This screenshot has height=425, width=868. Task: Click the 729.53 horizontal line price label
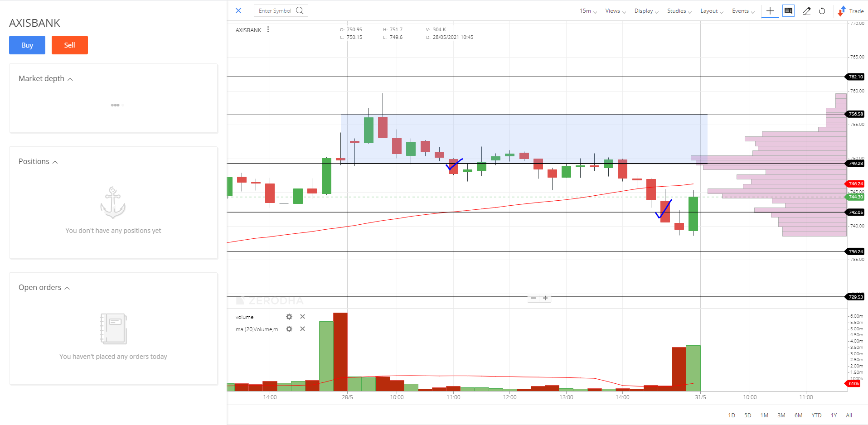(x=855, y=297)
